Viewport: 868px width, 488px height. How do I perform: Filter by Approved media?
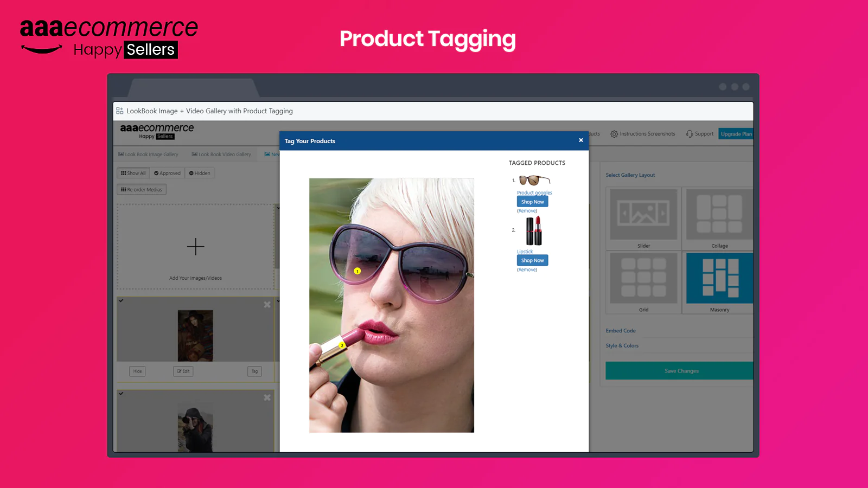pyautogui.click(x=167, y=174)
